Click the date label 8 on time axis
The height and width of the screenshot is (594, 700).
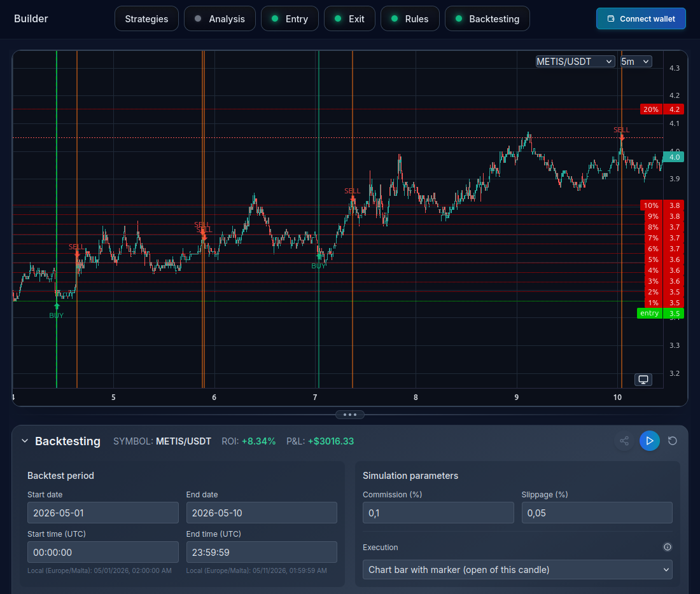[x=416, y=397]
